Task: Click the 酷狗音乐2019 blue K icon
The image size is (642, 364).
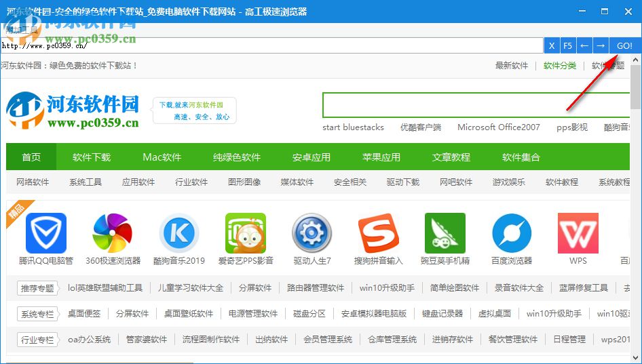Action: pyautogui.click(x=179, y=232)
